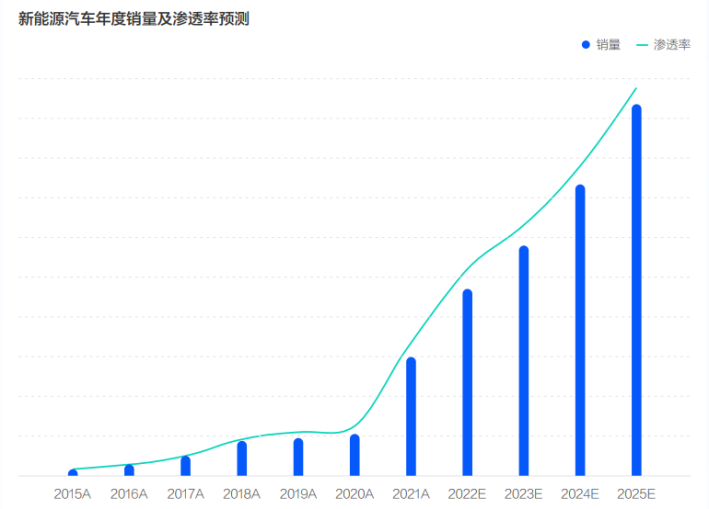Image resolution: width=709 pixels, height=509 pixels.
Task: Click the 2016A axis label
Action: (129, 494)
